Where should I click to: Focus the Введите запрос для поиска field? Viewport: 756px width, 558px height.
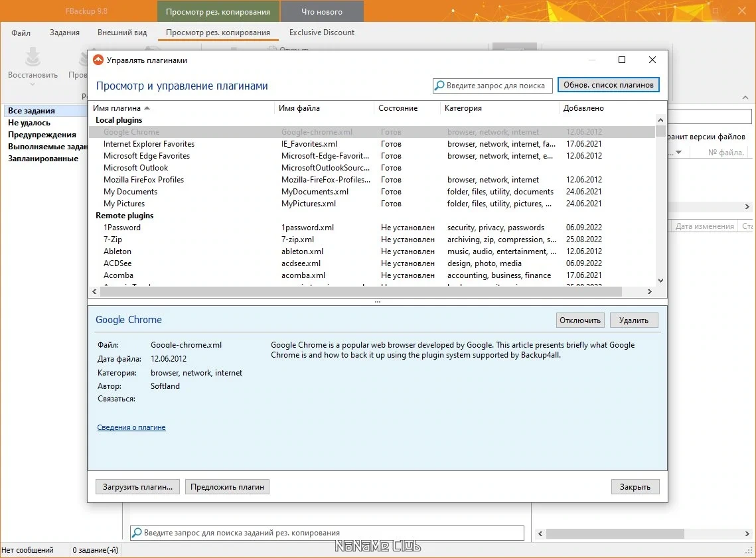coord(492,86)
